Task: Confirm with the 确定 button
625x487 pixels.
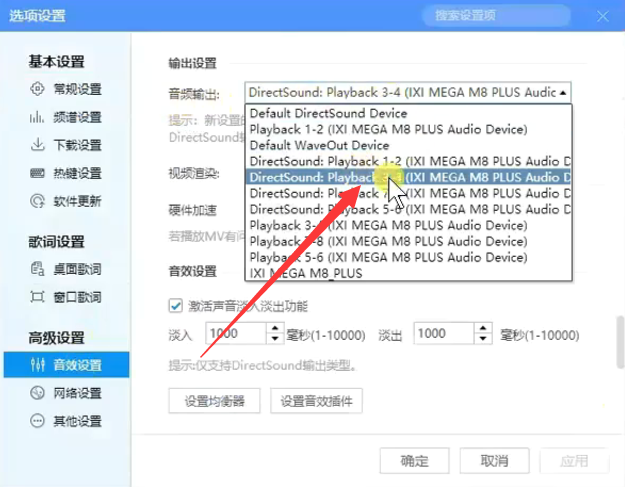Action: pos(415,461)
